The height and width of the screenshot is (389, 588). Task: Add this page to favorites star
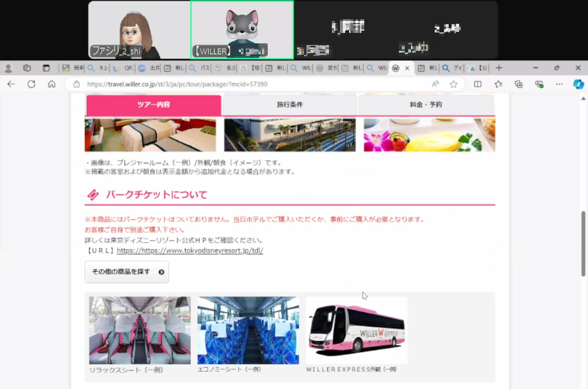coord(454,84)
